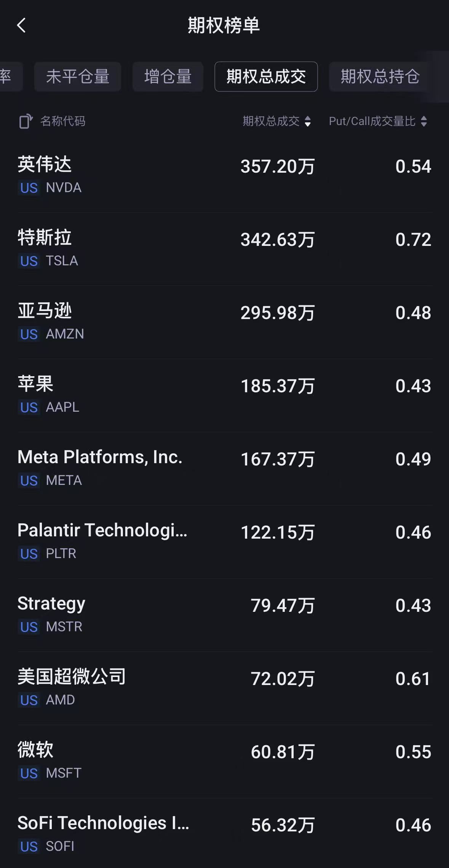Tap the rotate layout icon beside 名称代码

point(26,122)
